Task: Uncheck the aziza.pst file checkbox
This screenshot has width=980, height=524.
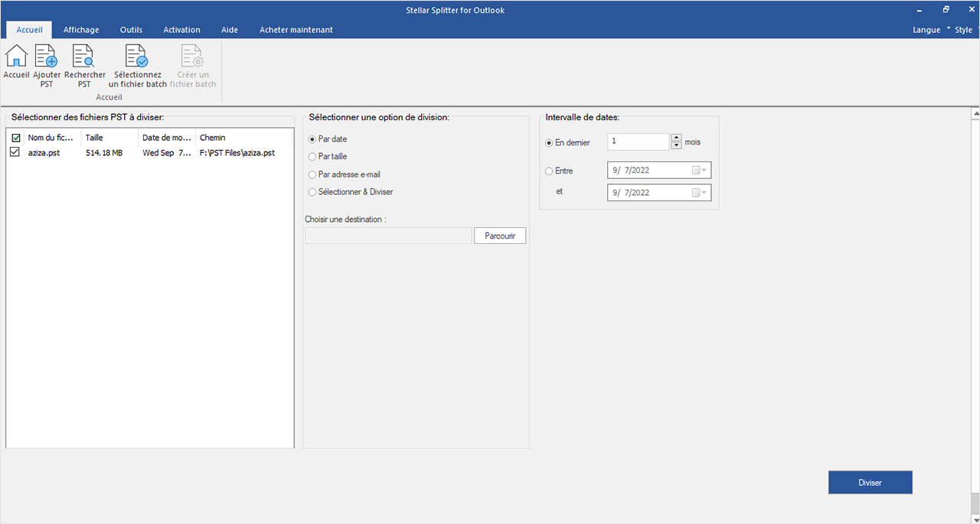Action: [x=15, y=153]
